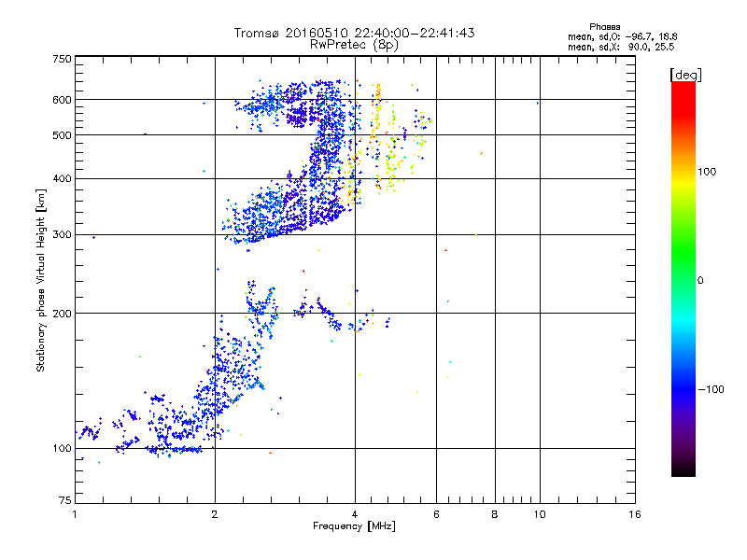Screen dimensions: 747x560
Task: Click the y-axis tick label '400'
Action: pos(62,179)
